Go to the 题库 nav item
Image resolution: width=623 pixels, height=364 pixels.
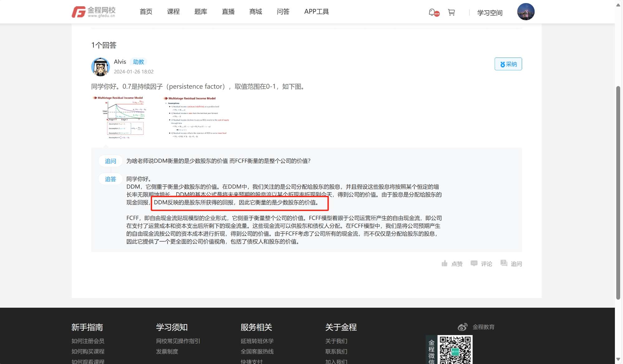(201, 12)
